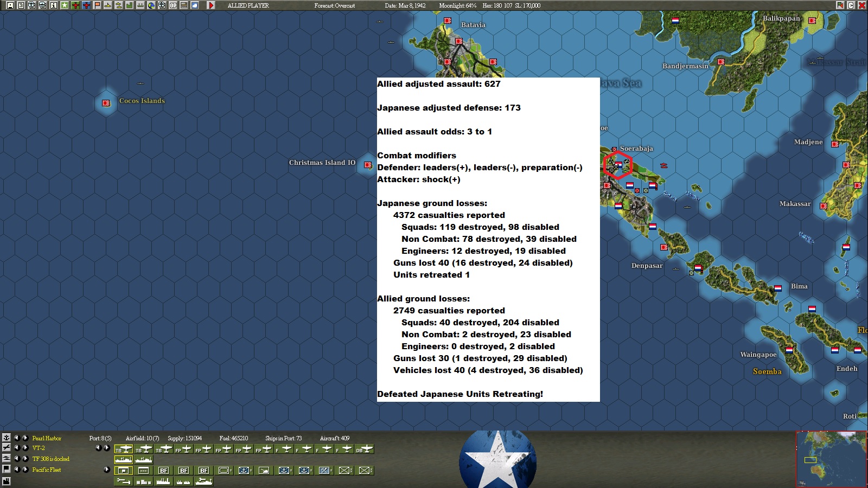Go to the previous air unit before VT-2
Viewport: 868px width, 488px height.
point(16,447)
